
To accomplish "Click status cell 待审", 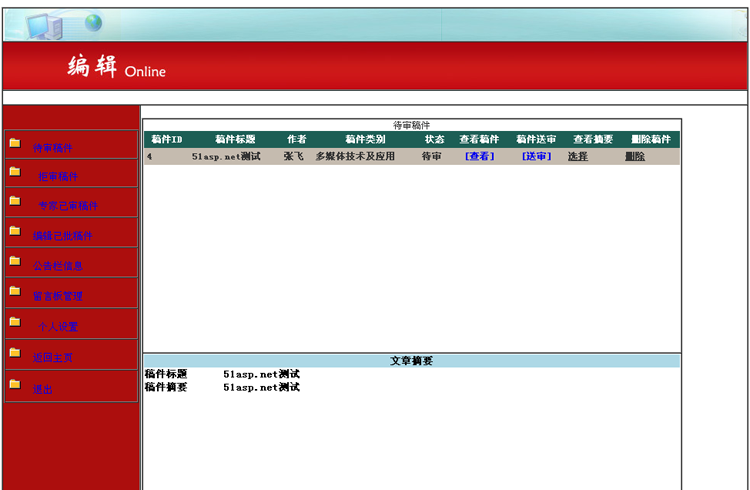I will (x=431, y=156).
